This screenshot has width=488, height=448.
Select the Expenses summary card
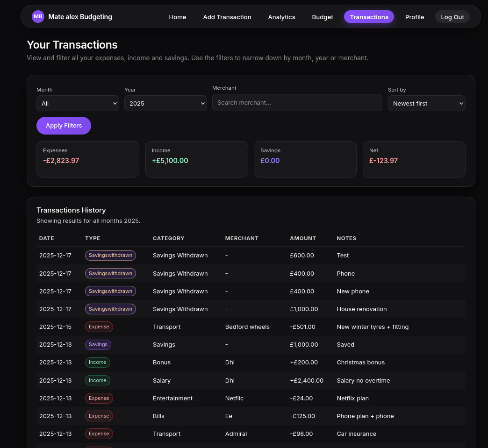(88, 159)
